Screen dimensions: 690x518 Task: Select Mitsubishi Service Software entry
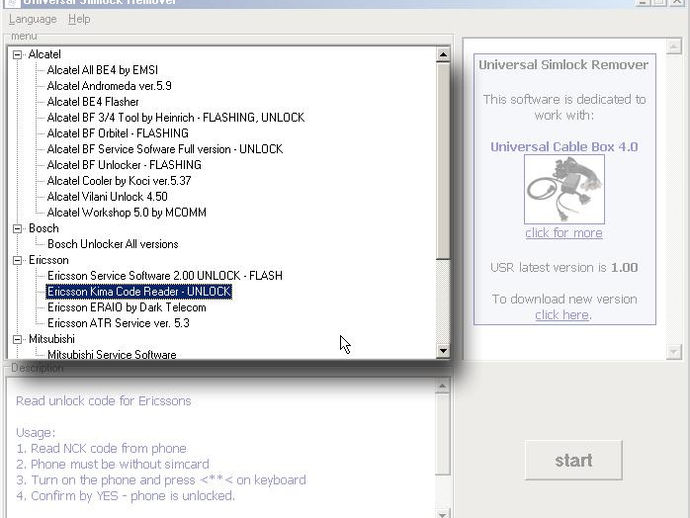112,355
